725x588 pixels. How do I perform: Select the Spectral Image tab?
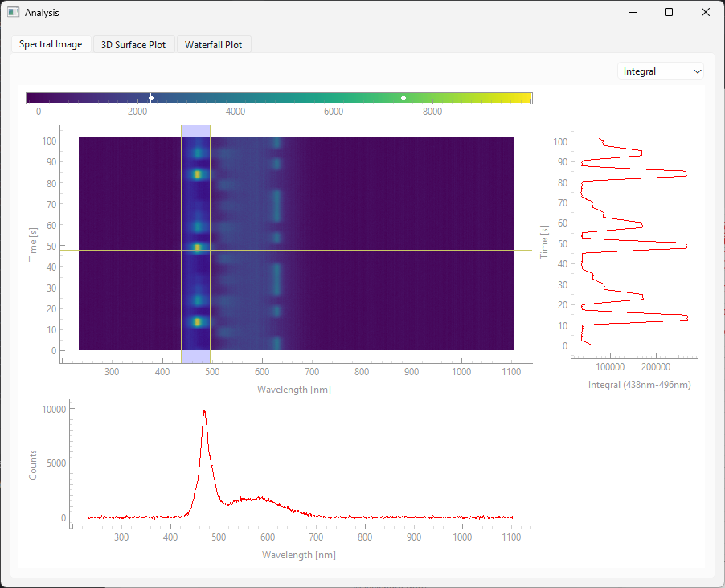51,44
